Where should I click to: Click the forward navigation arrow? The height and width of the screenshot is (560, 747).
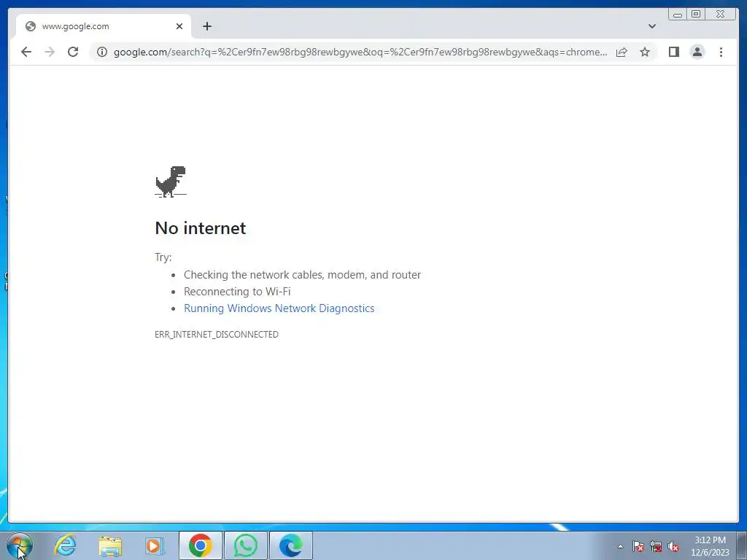click(50, 52)
